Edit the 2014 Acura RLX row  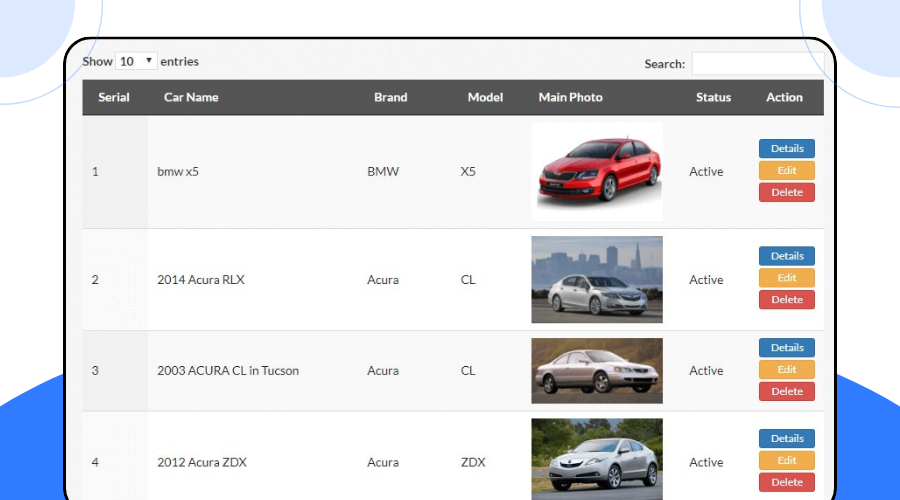point(786,278)
